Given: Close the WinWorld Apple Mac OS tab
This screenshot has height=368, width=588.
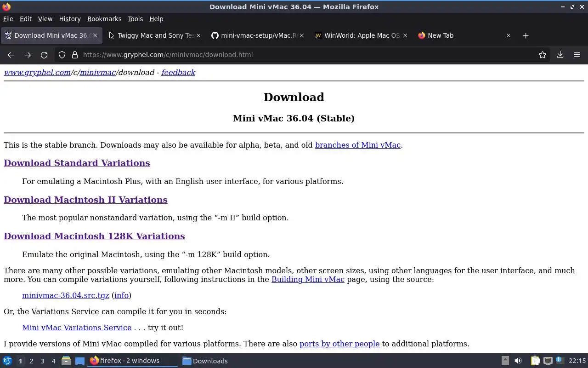Looking at the screenshot, I should point(405,35).
